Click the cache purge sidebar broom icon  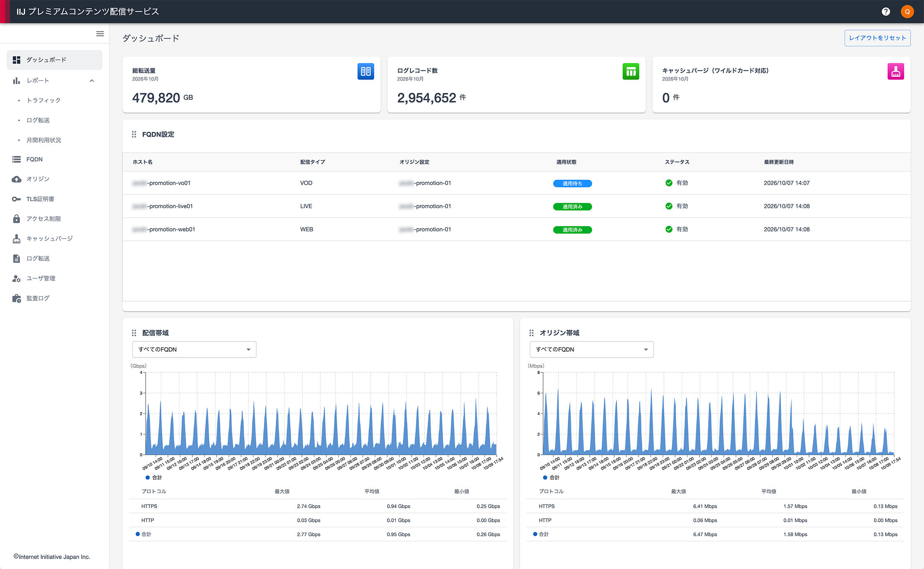point(17,239)
